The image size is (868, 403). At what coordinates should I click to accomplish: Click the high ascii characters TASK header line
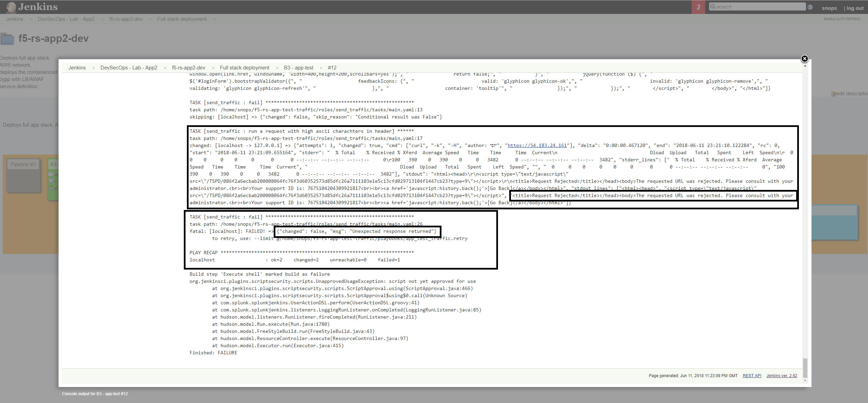pyautogui.click(x=302, y=131)
